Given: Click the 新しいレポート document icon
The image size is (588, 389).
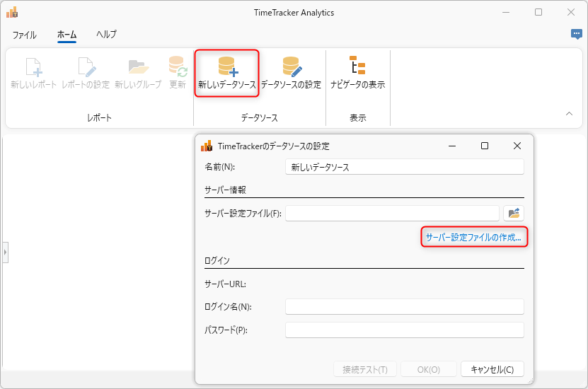Looking at the screenshot, I should point(33,67).
